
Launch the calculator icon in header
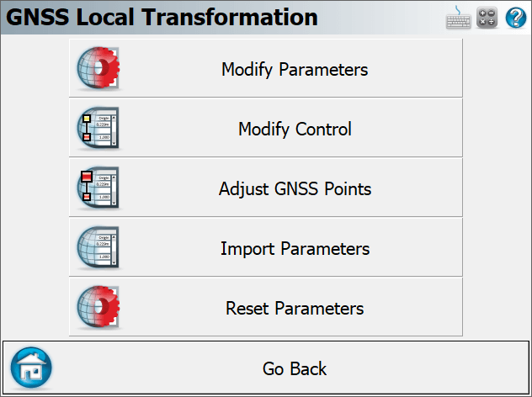[x=487, y=18]
